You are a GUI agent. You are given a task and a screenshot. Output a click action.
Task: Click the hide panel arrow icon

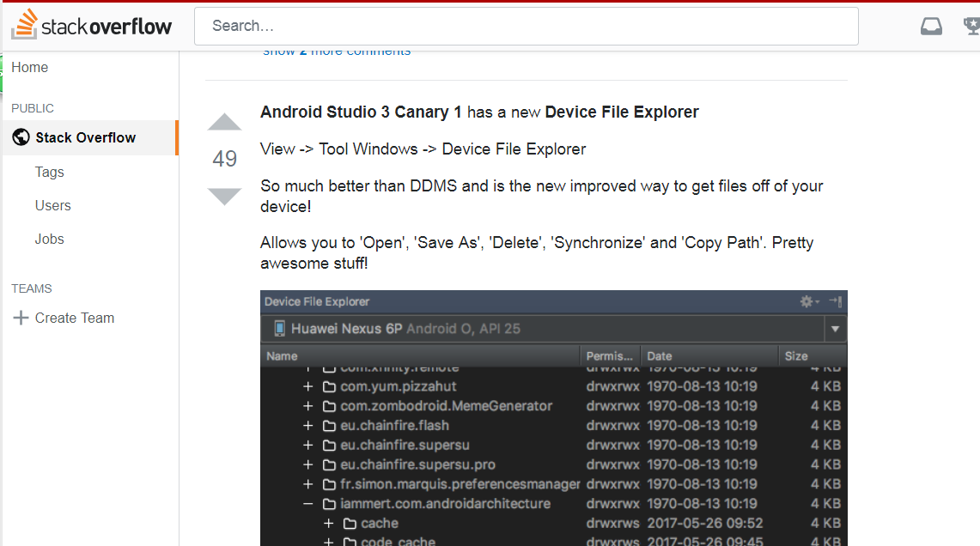[x=836, y=301]
